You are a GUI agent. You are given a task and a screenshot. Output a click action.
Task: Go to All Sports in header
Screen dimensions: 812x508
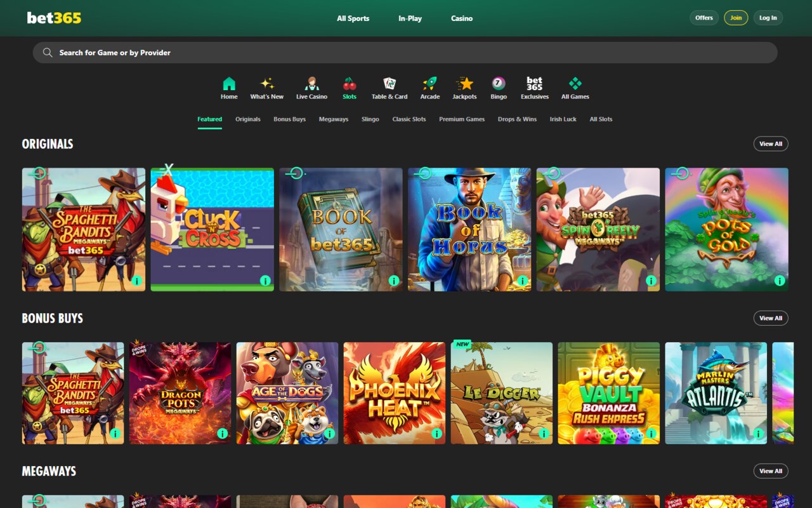353,18
